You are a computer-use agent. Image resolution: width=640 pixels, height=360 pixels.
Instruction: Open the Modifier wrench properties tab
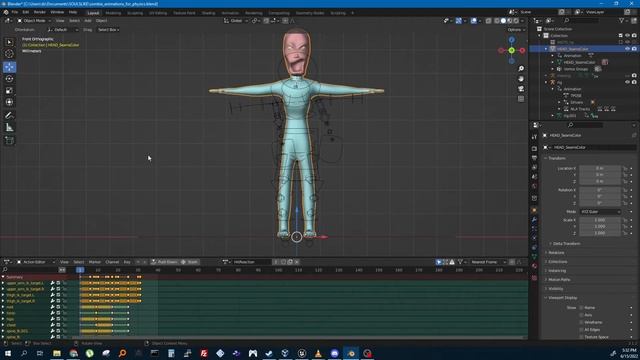click(534, 220)
